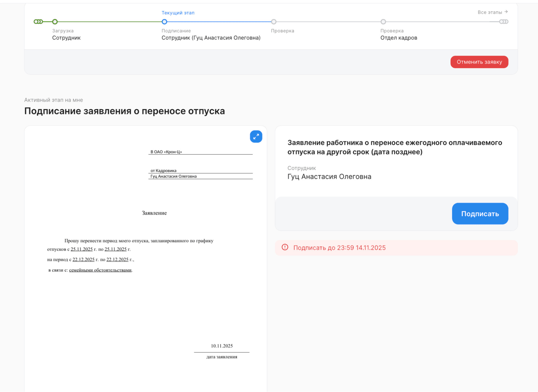The width and height of the screenshot is (538, 392).
Task: Click the sign-by deadline notice banner
Action: click(396, 248)
